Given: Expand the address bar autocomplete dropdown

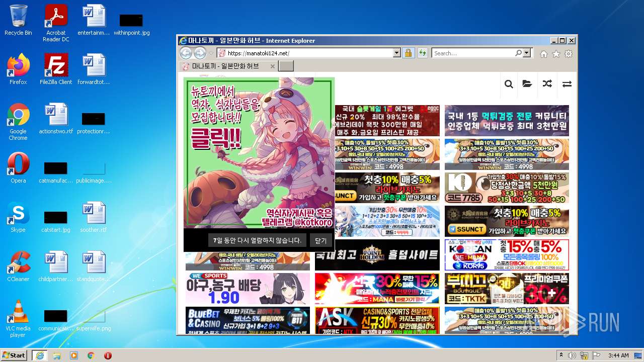Looking at the screenshot, I should click(396, 53).
